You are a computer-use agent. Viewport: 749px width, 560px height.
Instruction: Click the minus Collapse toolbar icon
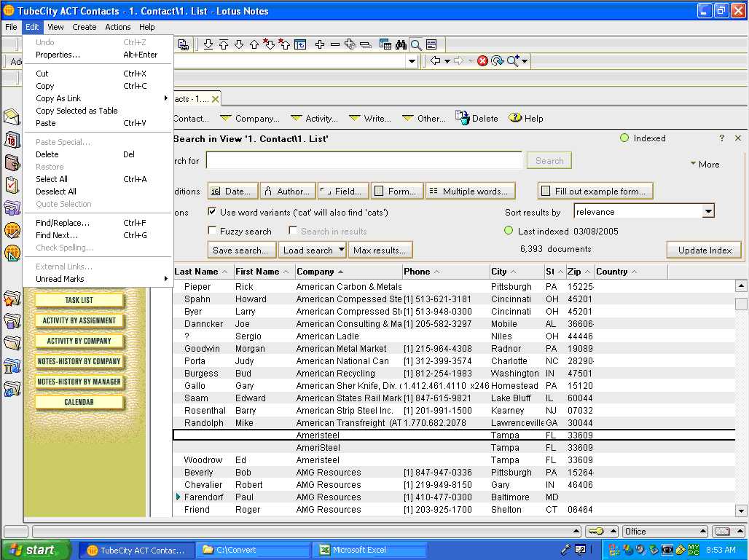(335, 44)
